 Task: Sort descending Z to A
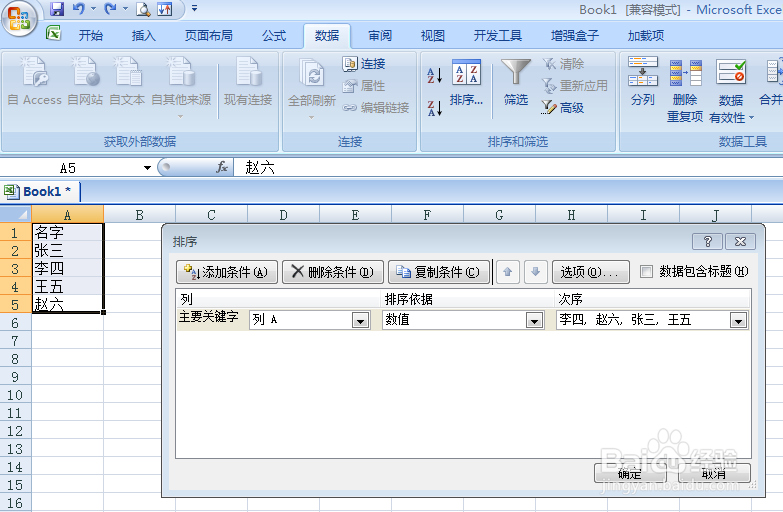[434, 107]
